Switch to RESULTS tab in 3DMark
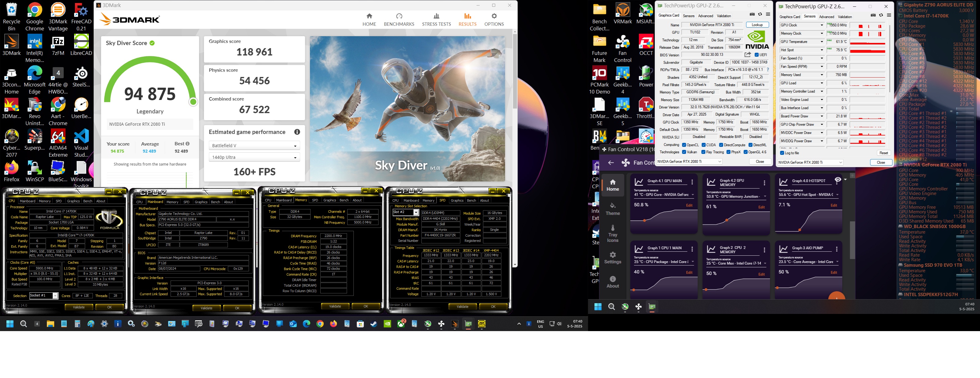The width and height of the screenshot is (980, 378). point(467,19)
